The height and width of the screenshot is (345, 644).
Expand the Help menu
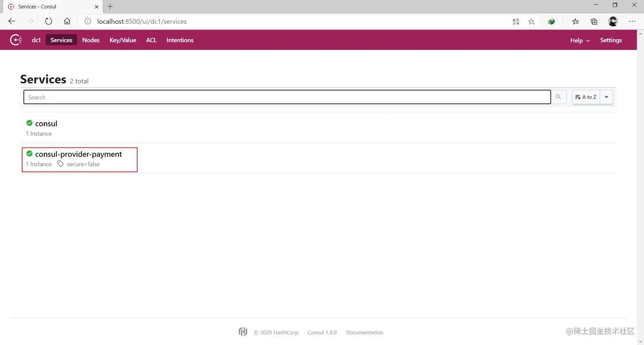pos(580,40)
